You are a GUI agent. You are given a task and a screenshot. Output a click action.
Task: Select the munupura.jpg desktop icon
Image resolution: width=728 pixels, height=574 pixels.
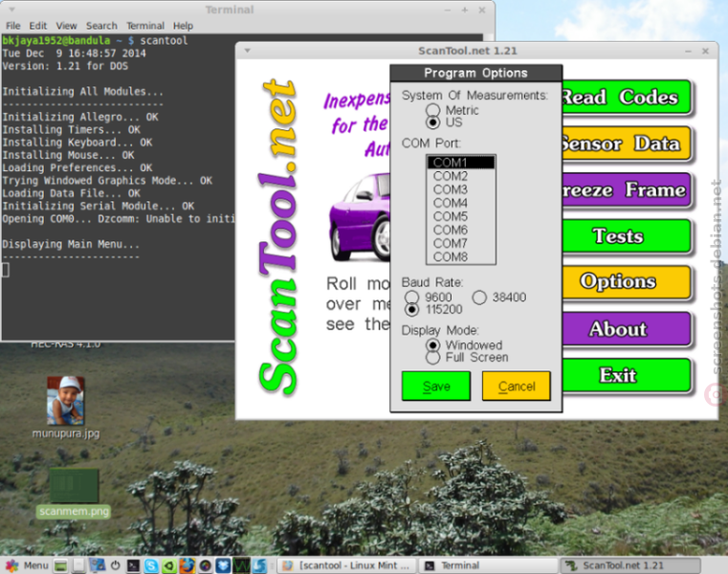pyautogui.click(x=65, y=408)
